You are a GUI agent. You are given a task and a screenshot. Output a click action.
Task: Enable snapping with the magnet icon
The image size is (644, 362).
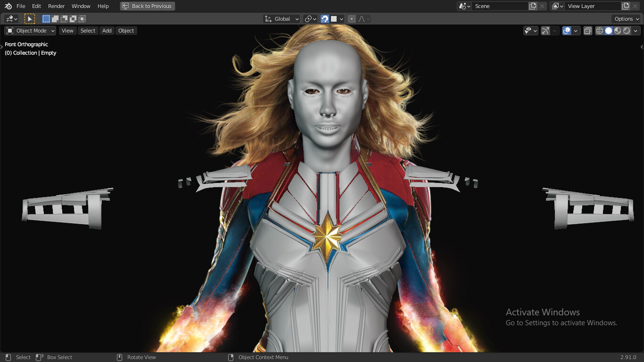(x=325, y=18)
